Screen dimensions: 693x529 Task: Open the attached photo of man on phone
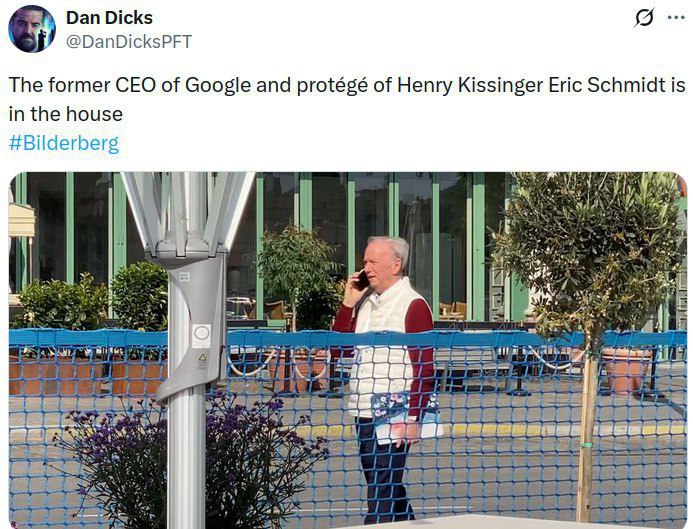[347, 350]
